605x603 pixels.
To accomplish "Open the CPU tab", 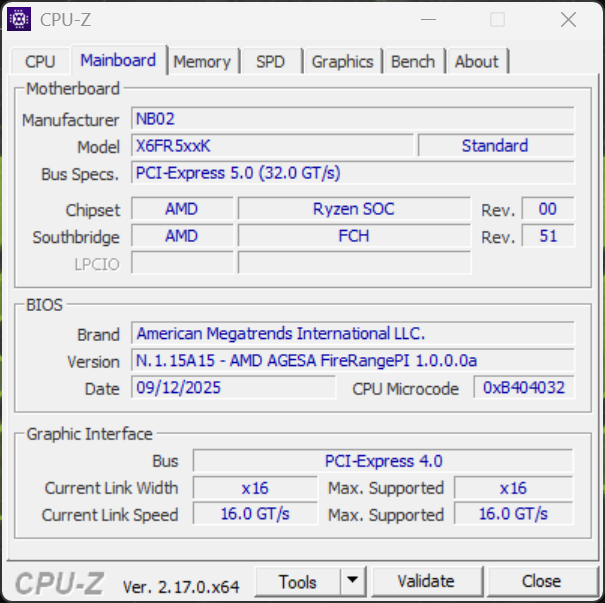I will point(40,62).
